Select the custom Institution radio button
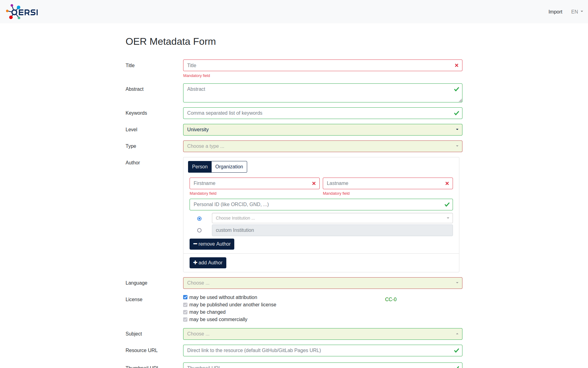Image resolution: width=588 pixels, height=368 pixels. [x=199, y=230]
